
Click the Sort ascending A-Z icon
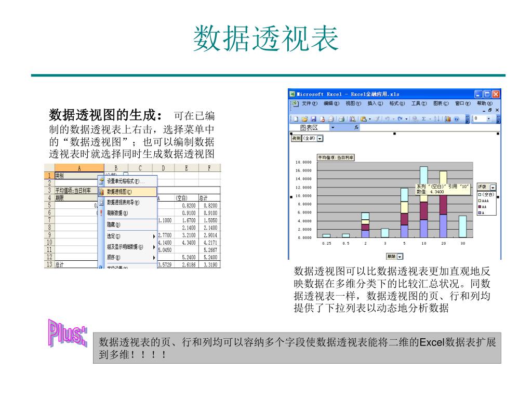coord(436,119)
